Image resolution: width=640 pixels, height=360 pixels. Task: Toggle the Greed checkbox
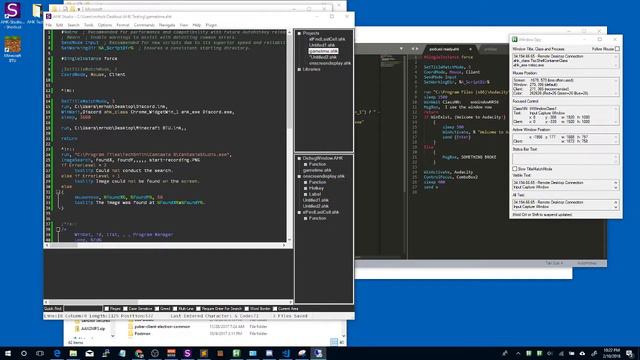tap(157, 309)
